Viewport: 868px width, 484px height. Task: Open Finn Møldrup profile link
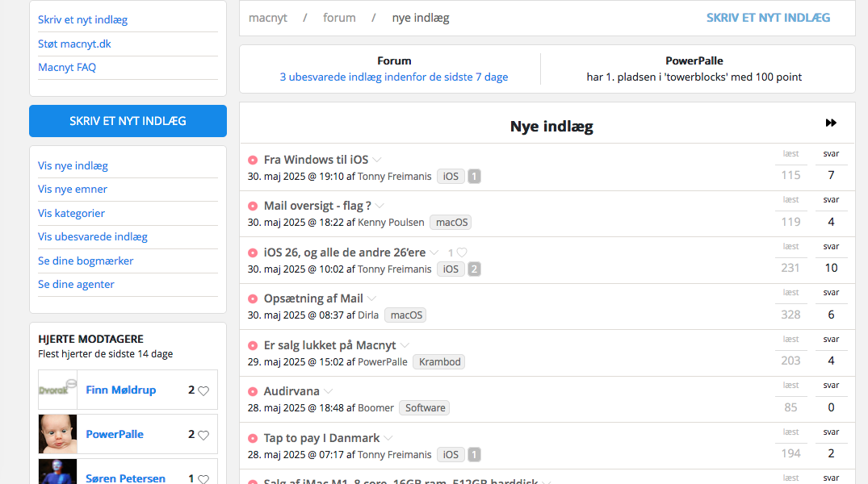pyautogui.click(x=120, y=390)
